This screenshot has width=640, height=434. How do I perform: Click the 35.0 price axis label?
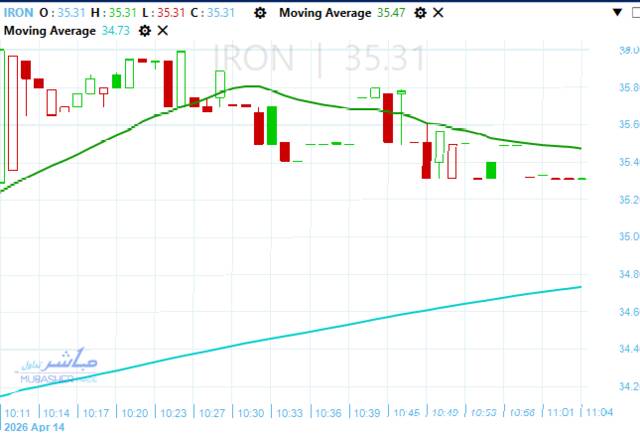click(627, 237)
